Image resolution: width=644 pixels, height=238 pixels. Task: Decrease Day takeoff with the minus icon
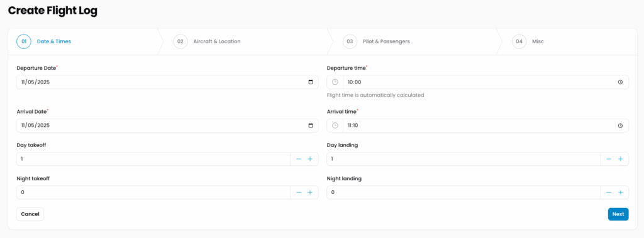tap(299, 159)
